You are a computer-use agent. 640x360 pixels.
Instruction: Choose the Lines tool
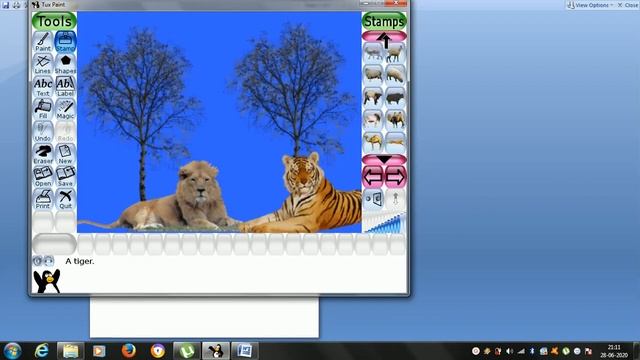[43, 64]
